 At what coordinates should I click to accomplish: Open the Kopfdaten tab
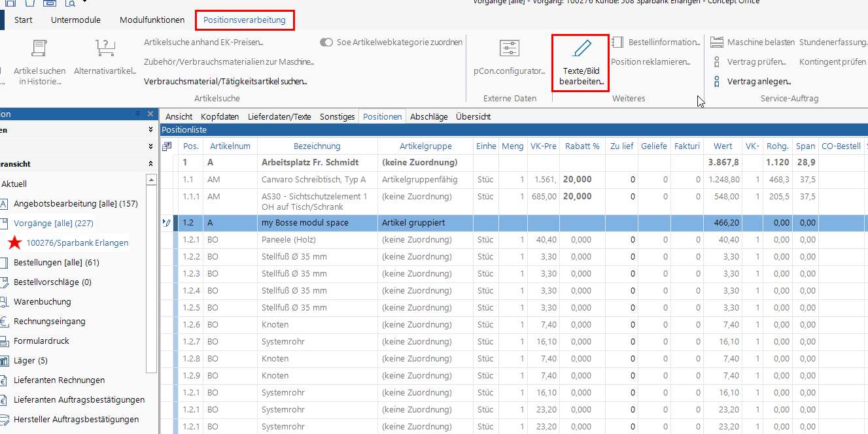220,117
